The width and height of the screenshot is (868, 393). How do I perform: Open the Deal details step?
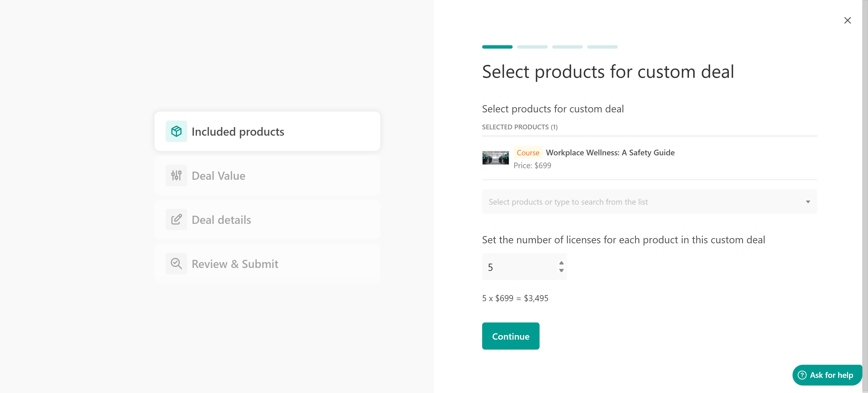221,220
